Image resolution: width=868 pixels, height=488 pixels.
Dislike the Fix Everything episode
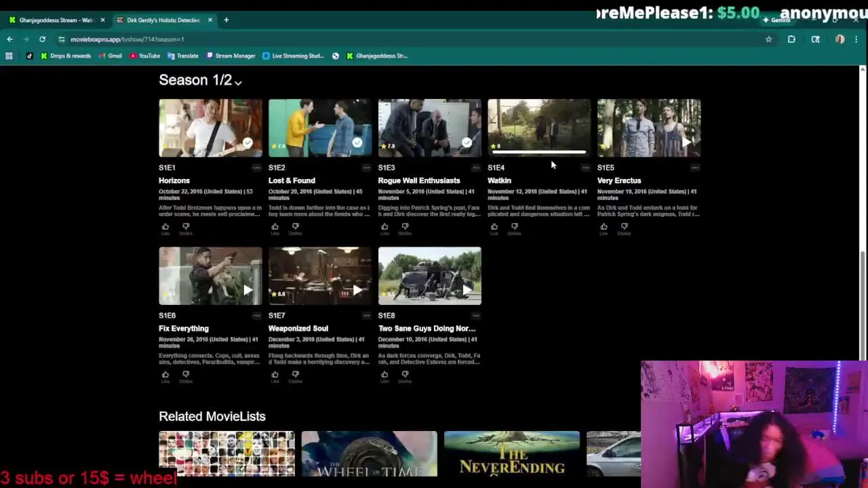(x=186, y=376)
